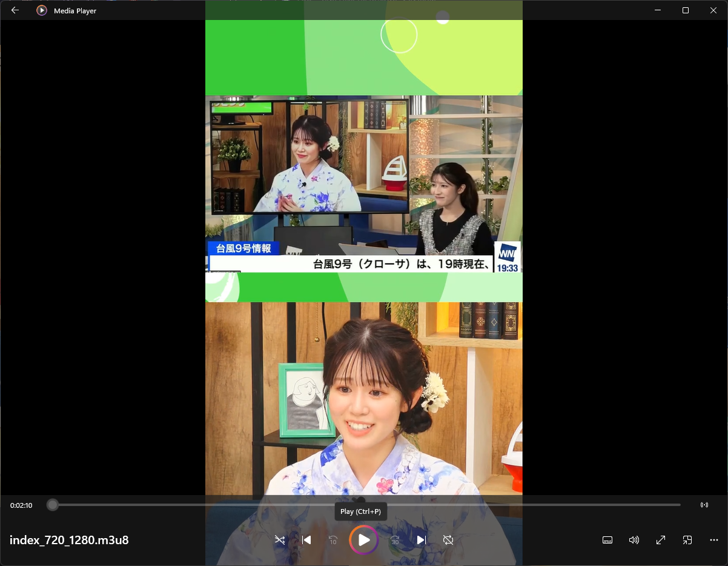Close the Media Player window

(x=713, y=10)
